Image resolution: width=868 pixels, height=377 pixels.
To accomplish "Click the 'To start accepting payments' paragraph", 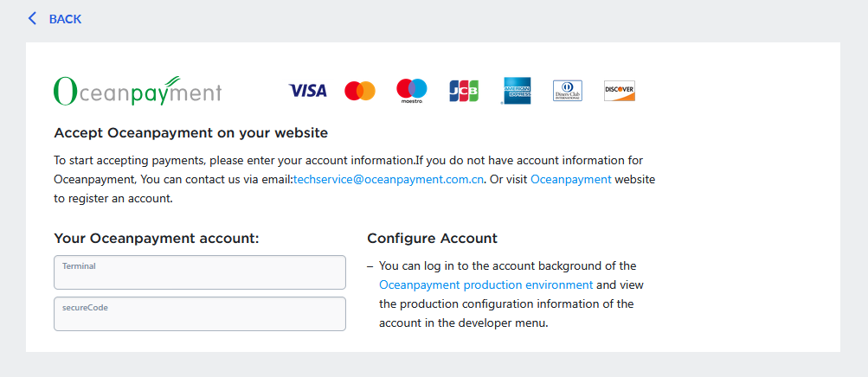I will point(346,161).
